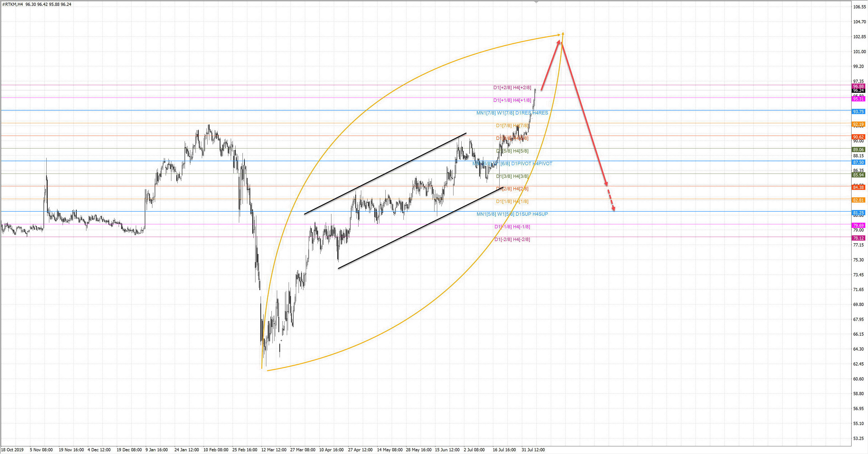Select the D1[+2/8] H4[+2/8] level label
Image resolution: width=868 pixels, height=454 pixels.
512,88
